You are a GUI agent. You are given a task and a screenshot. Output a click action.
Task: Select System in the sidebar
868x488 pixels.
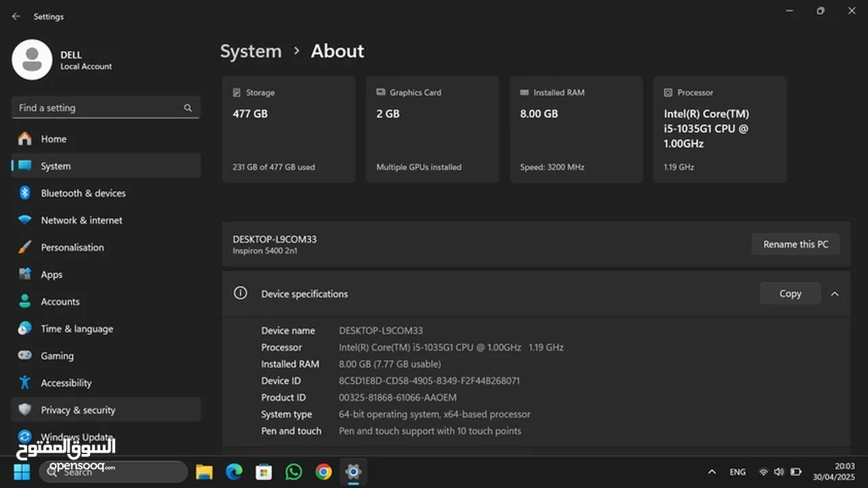(x=106, y=166)
